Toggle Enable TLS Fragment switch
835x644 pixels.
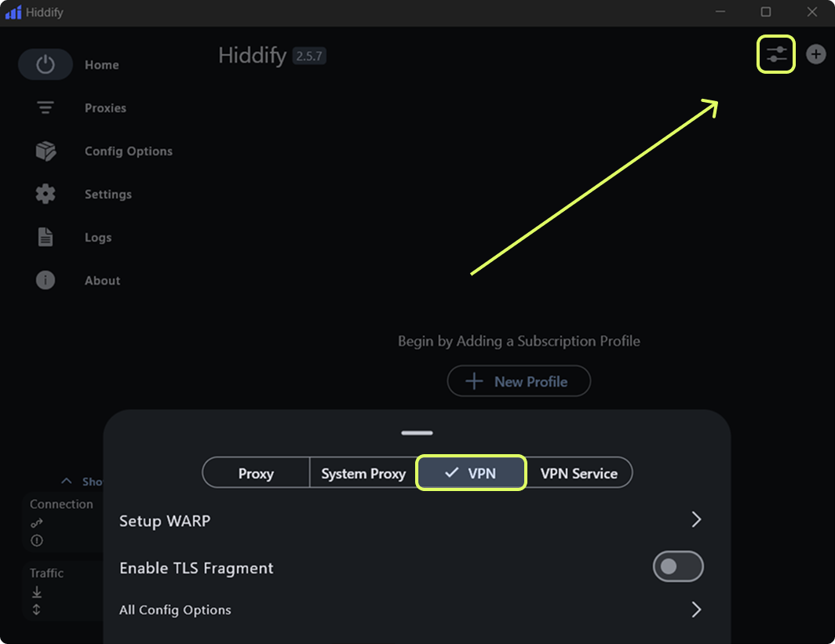point(678,566)
